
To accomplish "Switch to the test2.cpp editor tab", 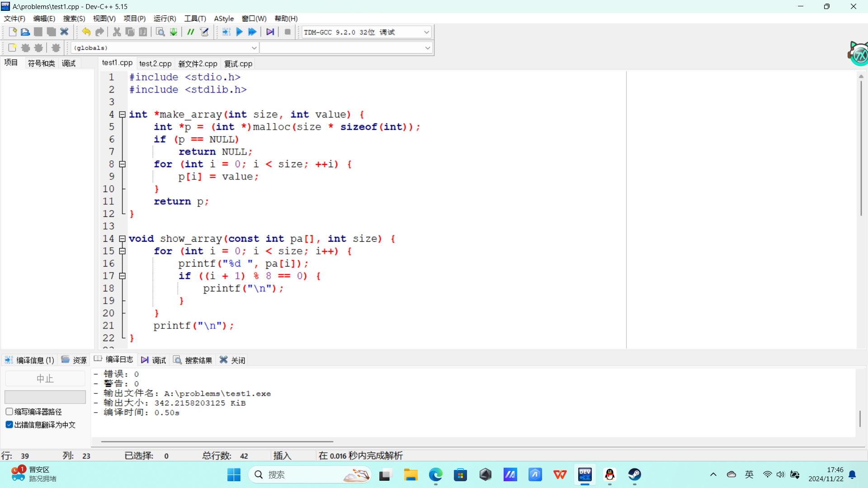I will tap(155, 64).
